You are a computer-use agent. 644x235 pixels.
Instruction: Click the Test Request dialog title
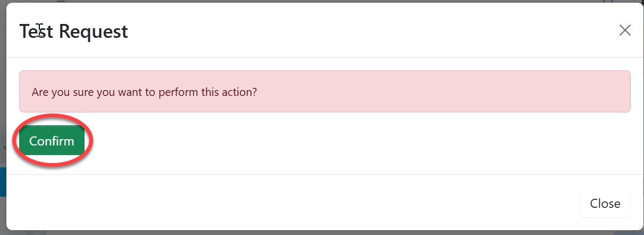pyautogui.click(x=73, y=31)
